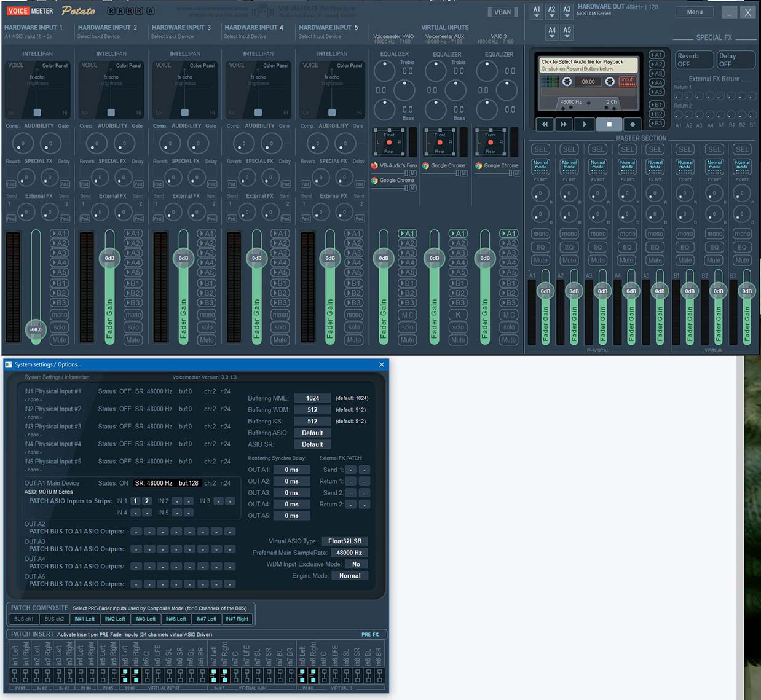Click OUT A1 0 ms synchro delay

(291, 470)
